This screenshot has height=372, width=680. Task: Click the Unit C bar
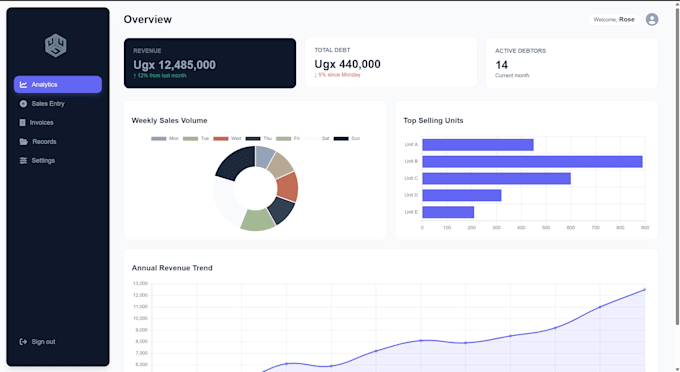click(497, 179)
